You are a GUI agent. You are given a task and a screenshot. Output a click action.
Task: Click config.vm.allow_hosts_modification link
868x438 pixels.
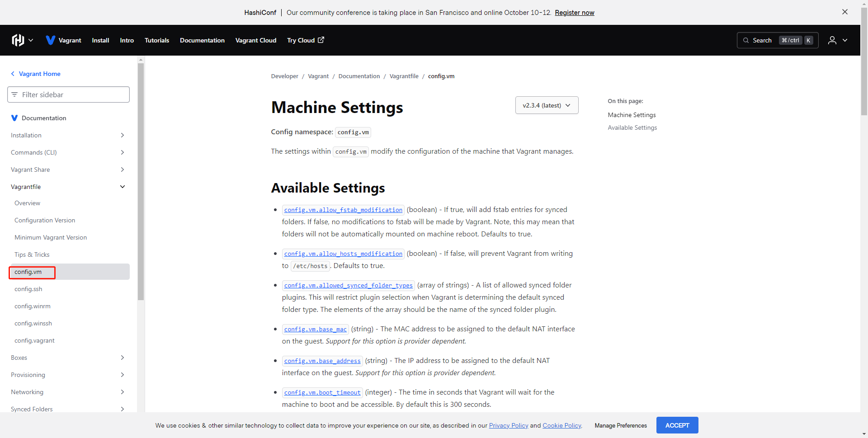(343, 254)
